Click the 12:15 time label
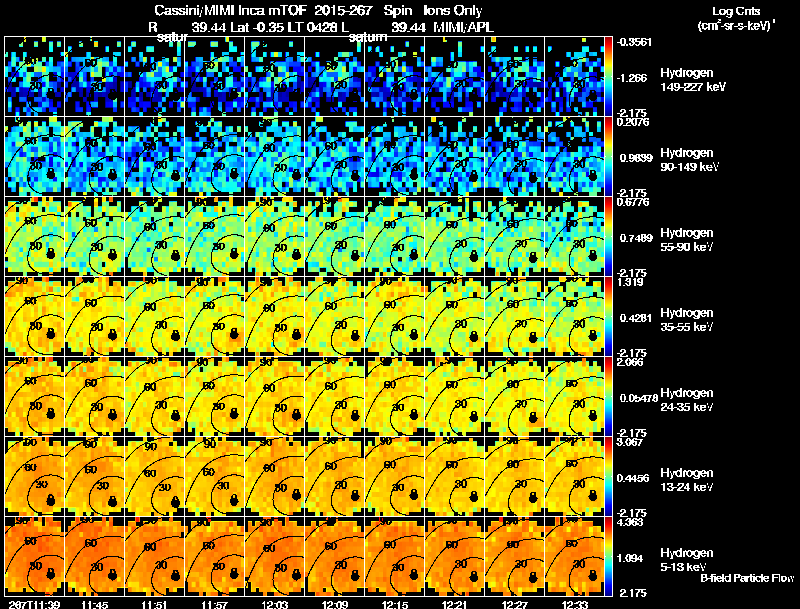Viewport: 800px width, 609px height. (395, 605)
